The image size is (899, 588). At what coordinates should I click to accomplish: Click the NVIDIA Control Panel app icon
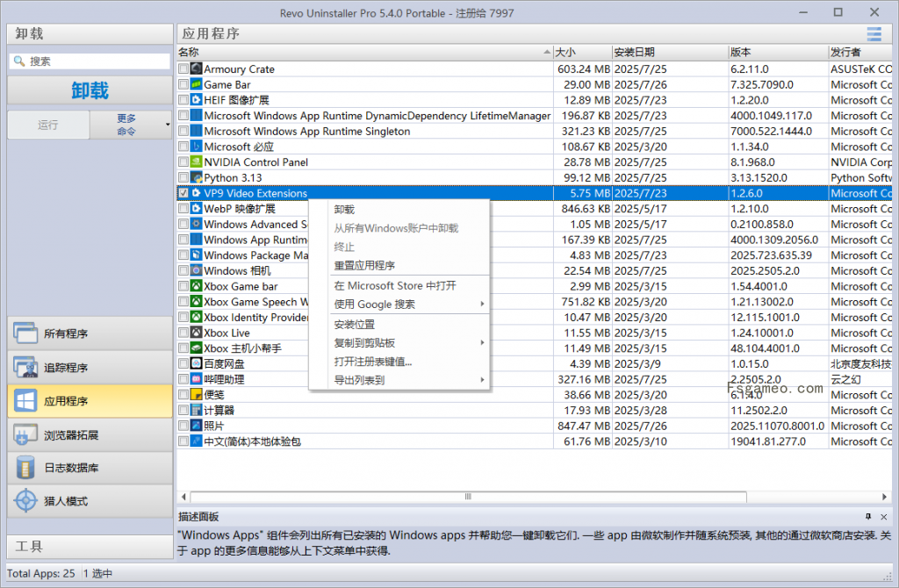point(197,162)
